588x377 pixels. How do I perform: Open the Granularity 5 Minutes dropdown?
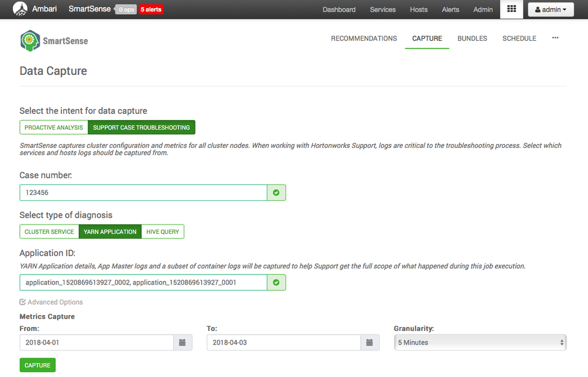(x=480, y=342)
